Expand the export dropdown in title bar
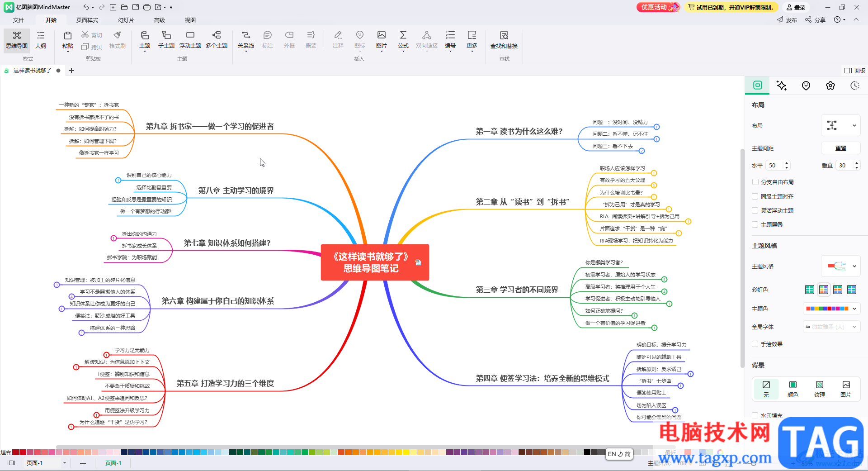The image size is (868, 471). 165,7
